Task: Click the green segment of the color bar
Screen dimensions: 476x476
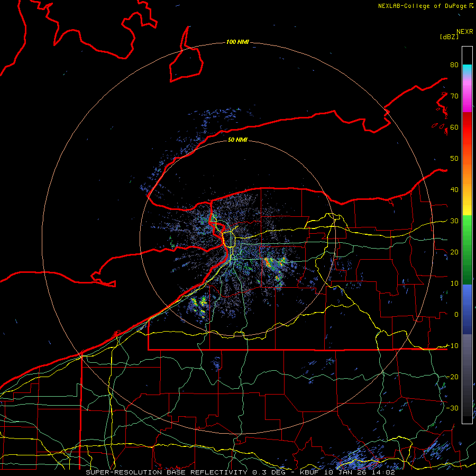Action: 467,250
